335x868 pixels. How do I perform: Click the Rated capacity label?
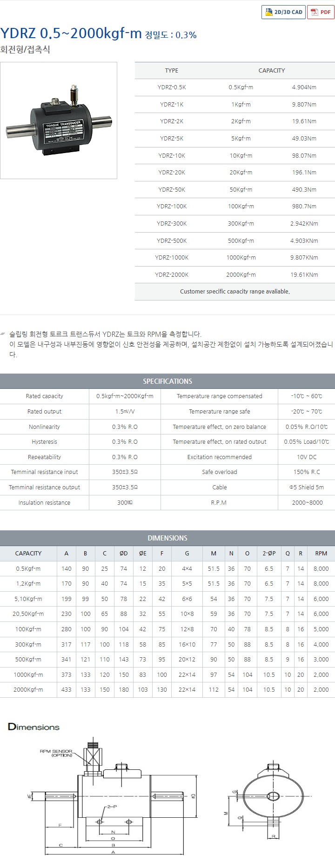point(44,396)
